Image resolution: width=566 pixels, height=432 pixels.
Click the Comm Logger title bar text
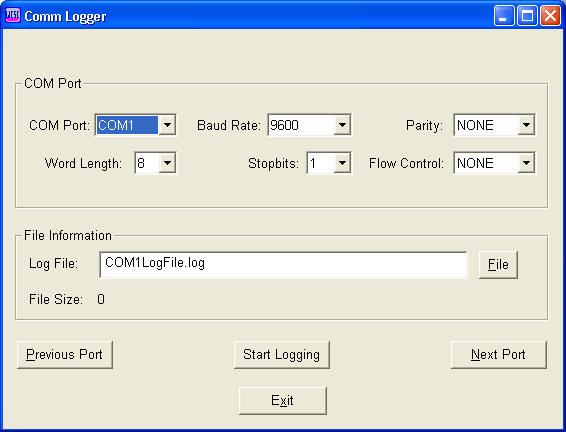click(x=65, y=17)
